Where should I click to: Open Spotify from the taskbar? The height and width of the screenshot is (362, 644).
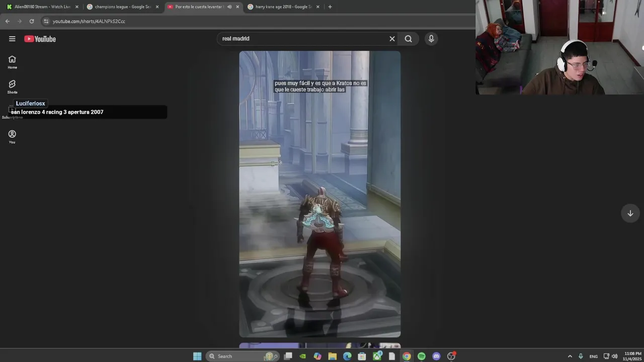click(422, 356)
